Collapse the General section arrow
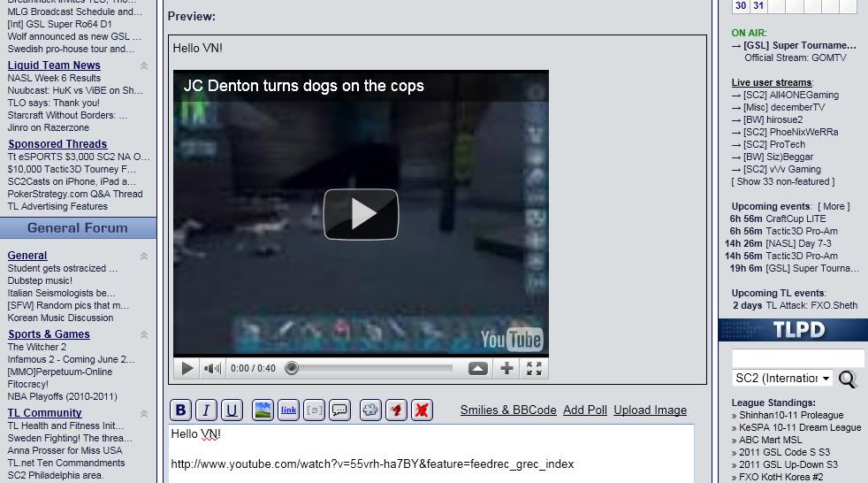The width and height of the screenshot is (868, 483). pos(144,256)
